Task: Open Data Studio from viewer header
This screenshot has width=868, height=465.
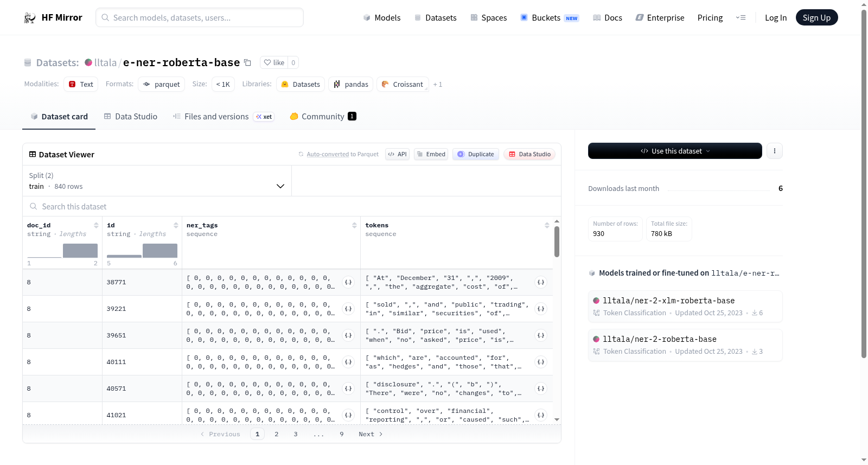Action: point(529,154)
